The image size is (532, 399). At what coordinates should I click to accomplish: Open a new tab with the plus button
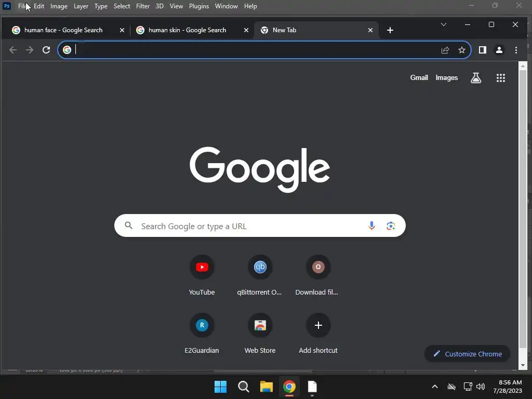(x=390, y=30)
